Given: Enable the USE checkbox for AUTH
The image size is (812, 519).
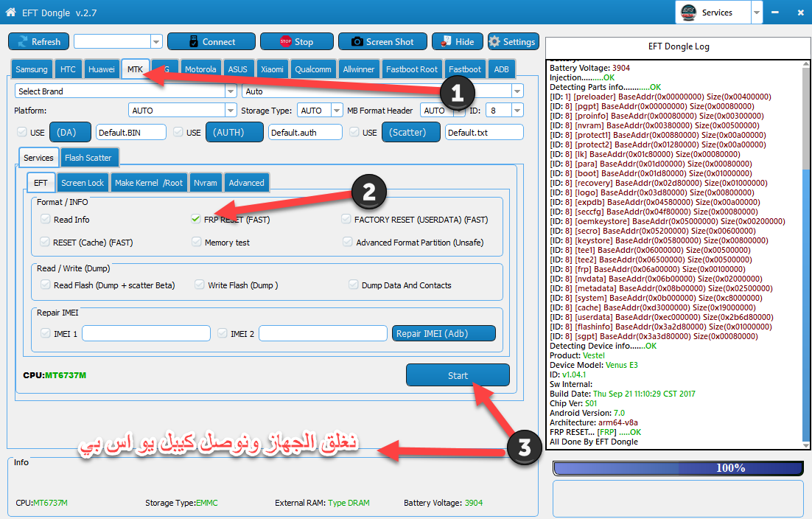Looking at the screenshot, I should pyautogui.click(x=178, y=132).
